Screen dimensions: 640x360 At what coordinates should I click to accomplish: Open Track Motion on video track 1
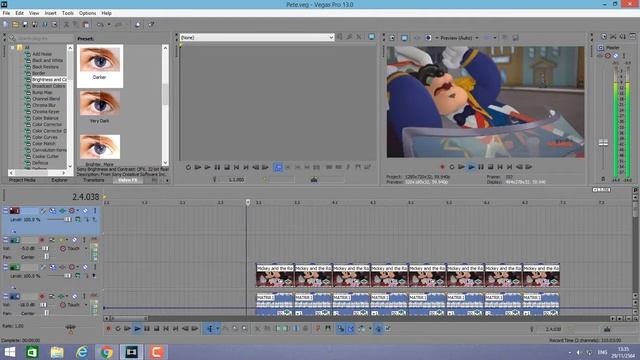(x=53, y=211)
